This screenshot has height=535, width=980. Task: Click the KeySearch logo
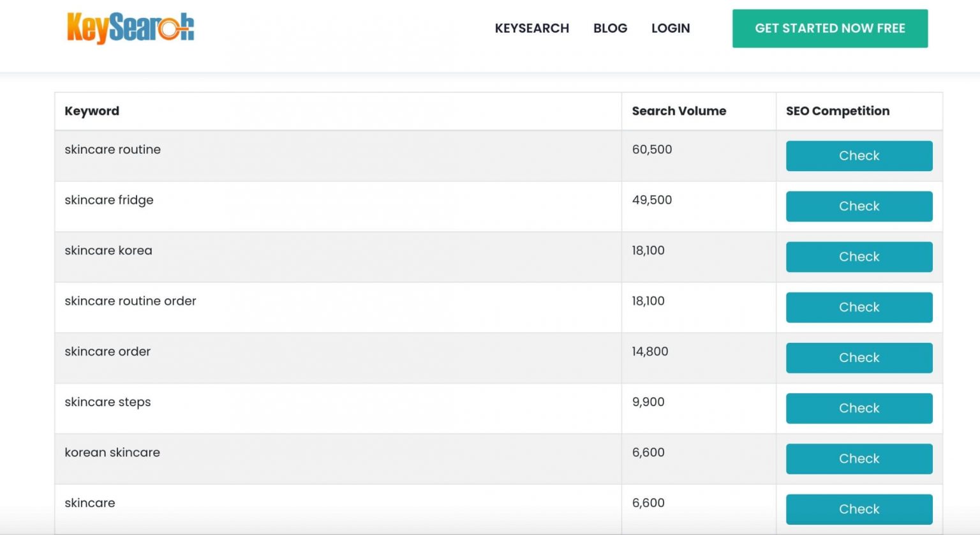coord(131,27)
